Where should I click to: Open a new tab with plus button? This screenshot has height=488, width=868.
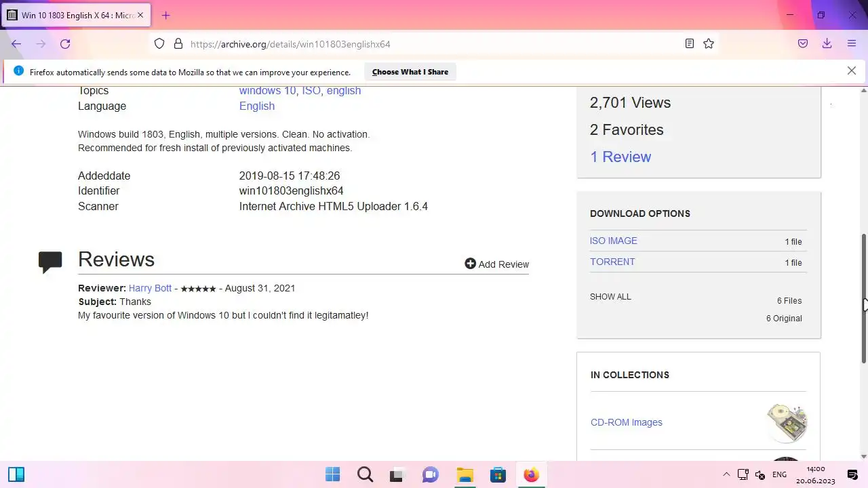pyautogui.click(x=165, y=15)
